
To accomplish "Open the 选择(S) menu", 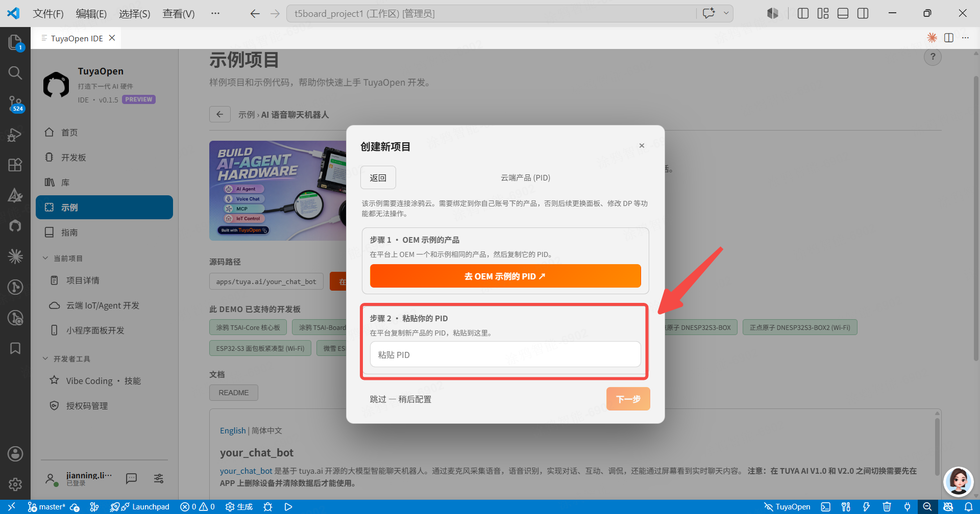I will [135, 14].
